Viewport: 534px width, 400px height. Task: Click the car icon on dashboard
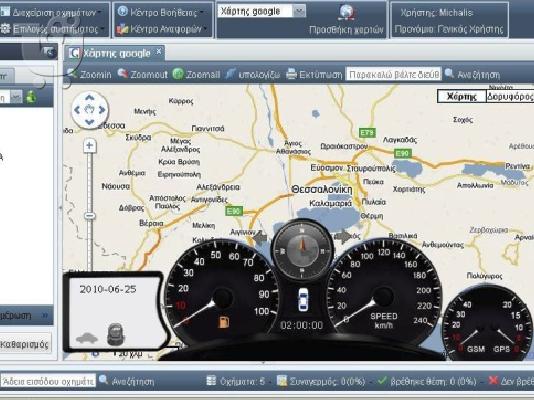tap(303, 300)
